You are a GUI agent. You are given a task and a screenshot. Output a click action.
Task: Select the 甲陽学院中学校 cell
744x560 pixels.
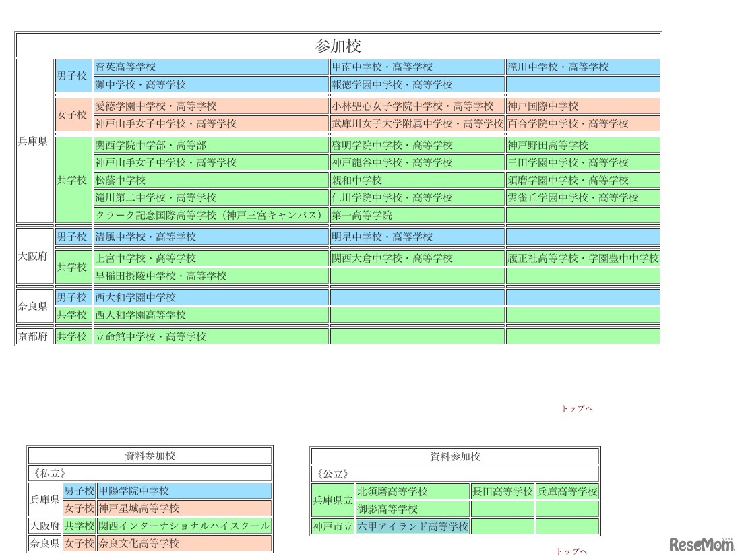(184, 491)
